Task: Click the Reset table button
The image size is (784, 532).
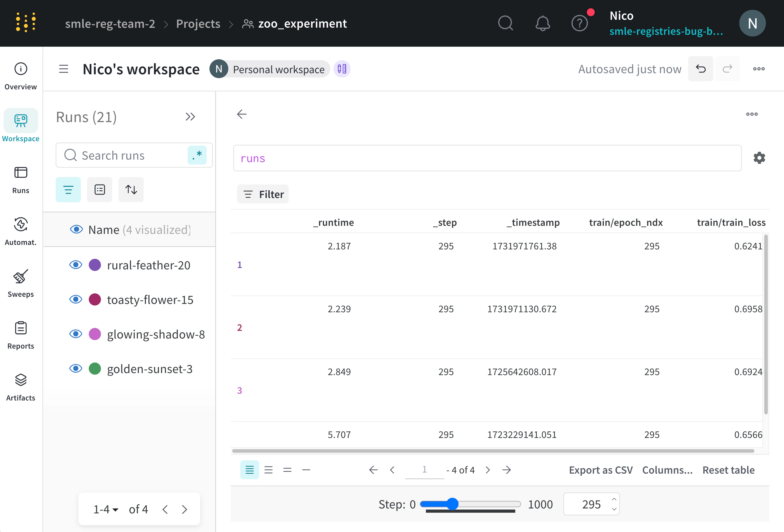Action: point(728,470)
